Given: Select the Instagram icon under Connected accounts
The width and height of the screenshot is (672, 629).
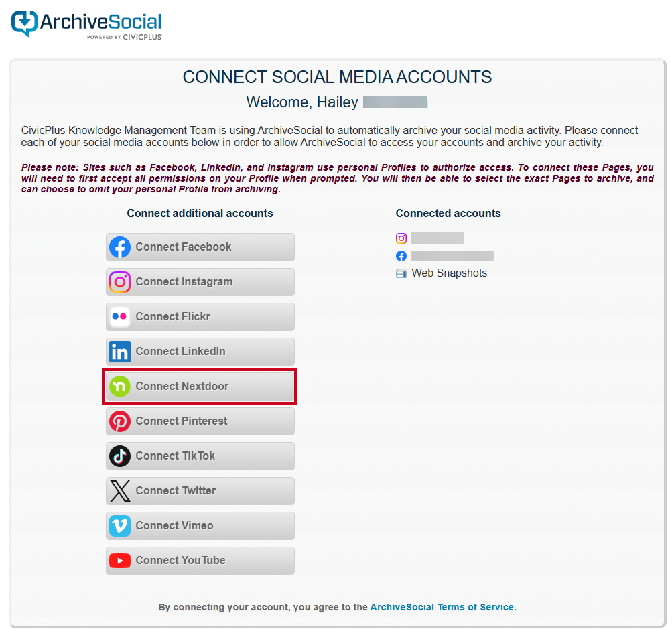Looking at the screenshot, I should (x=401, y=238).
